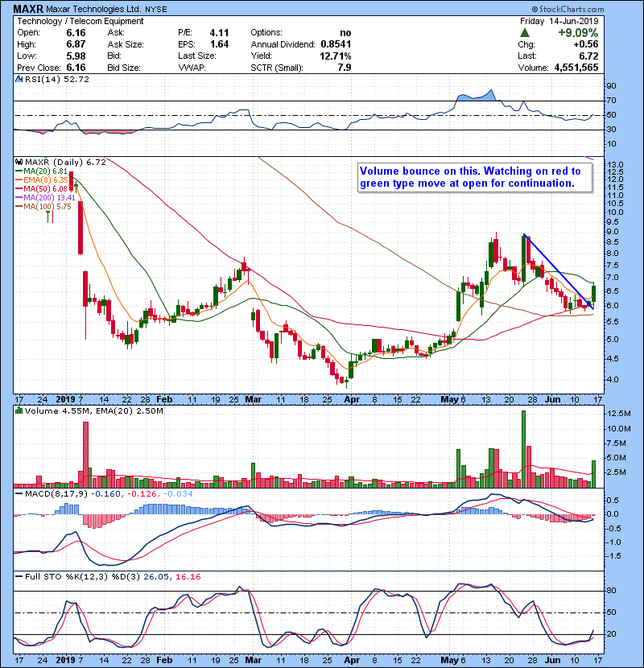
Task: Click the tallest green volume bar in late May
Action: tap(524, 449)
